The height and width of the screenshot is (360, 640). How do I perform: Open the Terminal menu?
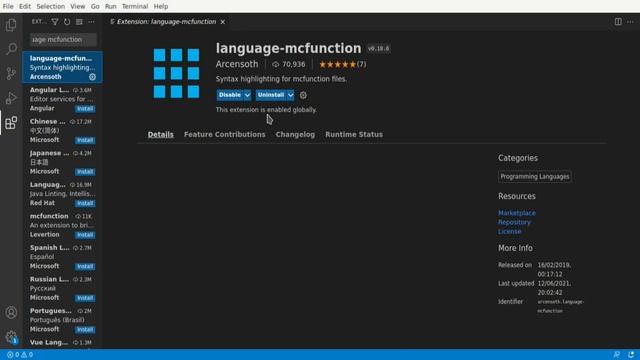135,7
